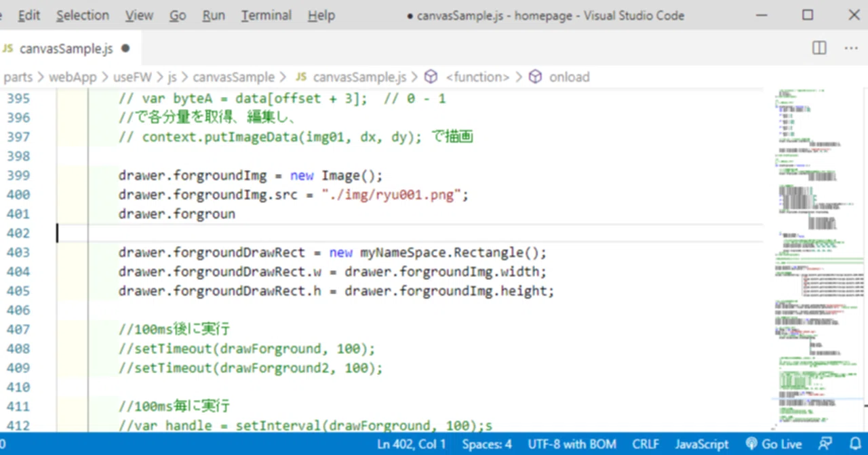868x455 pixels.
Task: Change encoding 'UTF-8 with BOM'
Action: 572,444
